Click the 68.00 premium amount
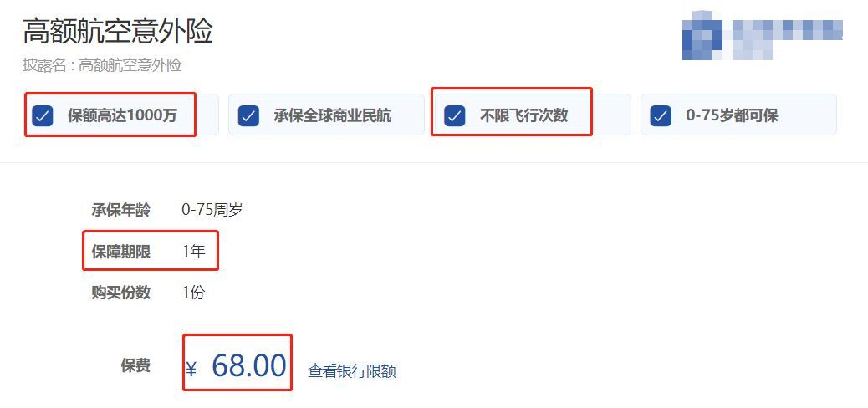Image resolution: width=868 pixels, height=408 pixels. tap(249, 365)
